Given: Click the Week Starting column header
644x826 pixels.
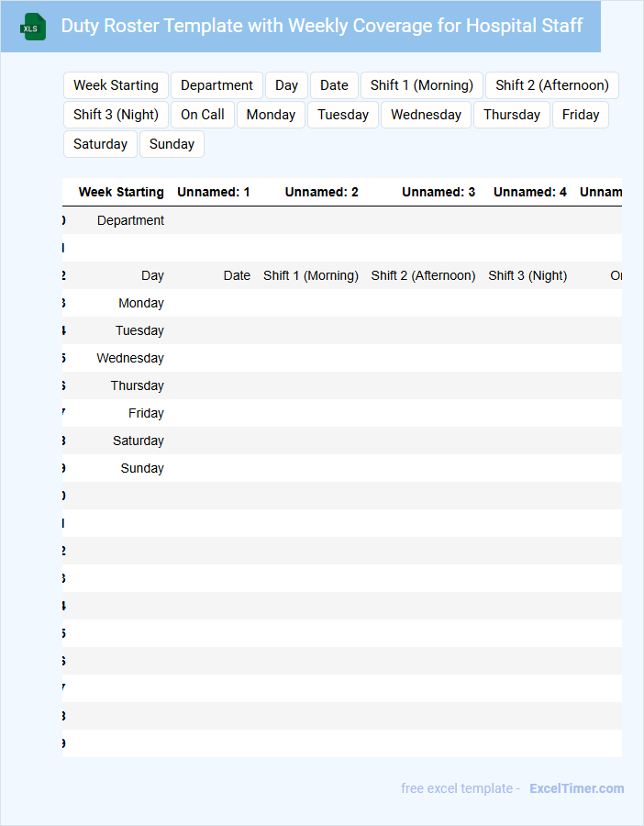Looking at the screenshot, I should (121, 193).
